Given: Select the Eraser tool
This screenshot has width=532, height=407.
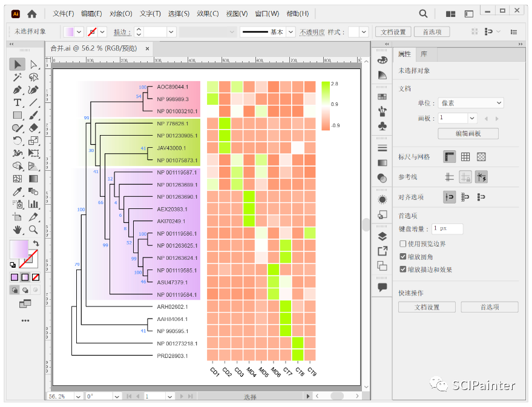Looking at the screenshot, I should [x=33, y=128].
